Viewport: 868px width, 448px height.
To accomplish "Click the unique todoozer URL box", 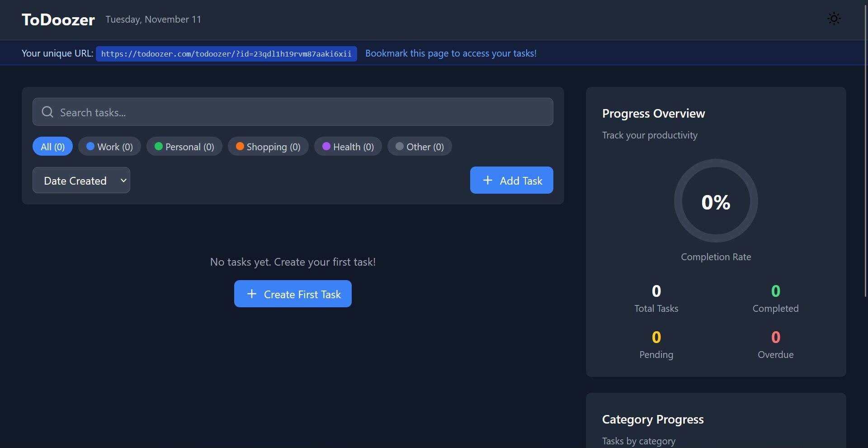I will pos(226,54).
